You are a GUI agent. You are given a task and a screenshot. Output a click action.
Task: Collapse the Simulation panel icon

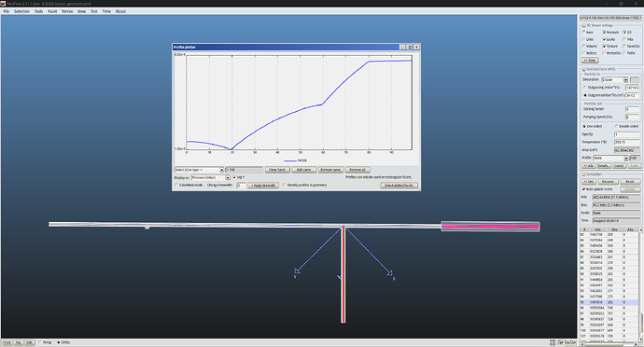(583, 174)
